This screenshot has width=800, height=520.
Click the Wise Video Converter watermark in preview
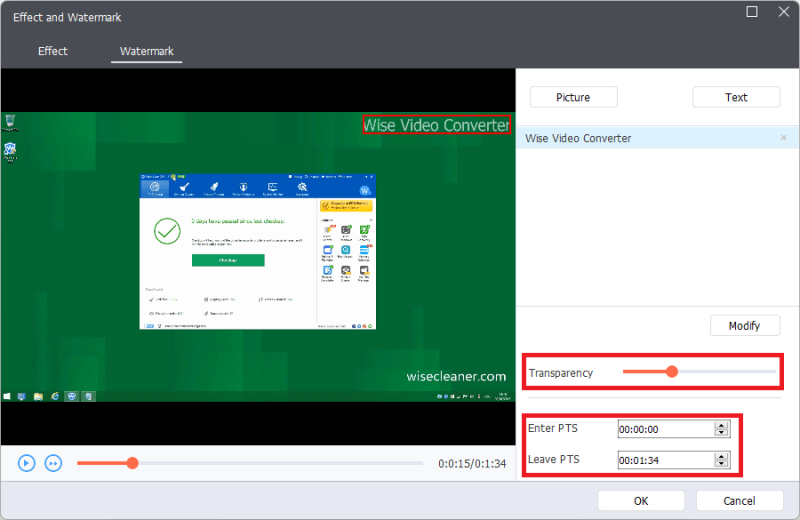click(x=436, y=125)
